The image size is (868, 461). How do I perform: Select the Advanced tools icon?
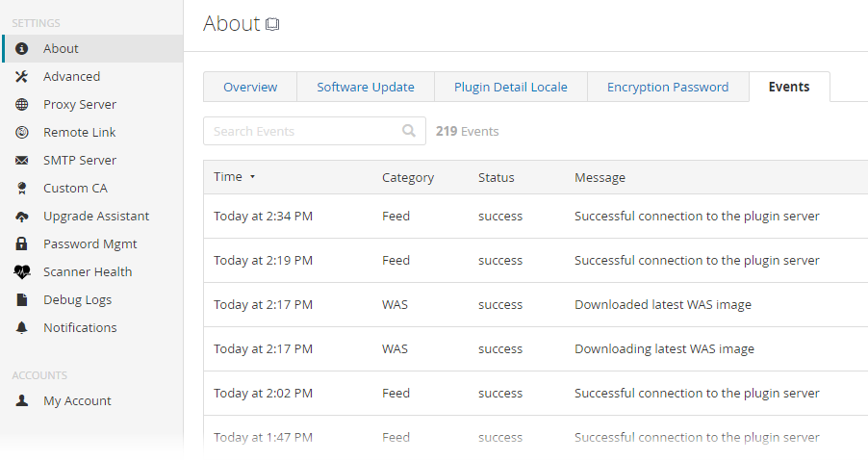tap(22, 77)
